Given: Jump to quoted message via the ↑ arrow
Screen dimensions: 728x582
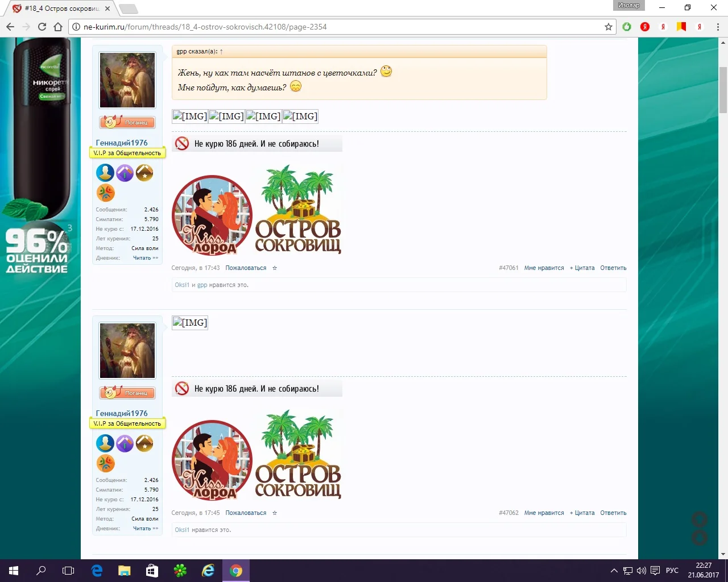Looking at the screenshot, I should [x=221, y=51].
